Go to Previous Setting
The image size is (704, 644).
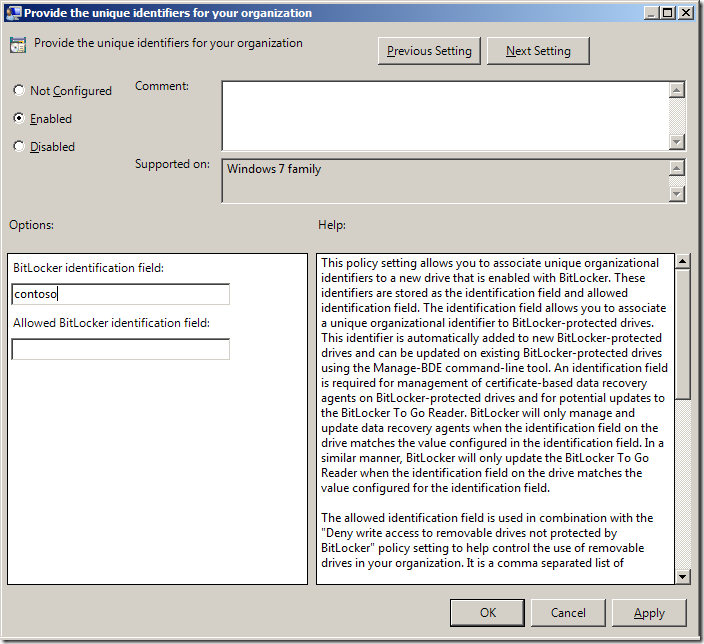tap(430, 51)
